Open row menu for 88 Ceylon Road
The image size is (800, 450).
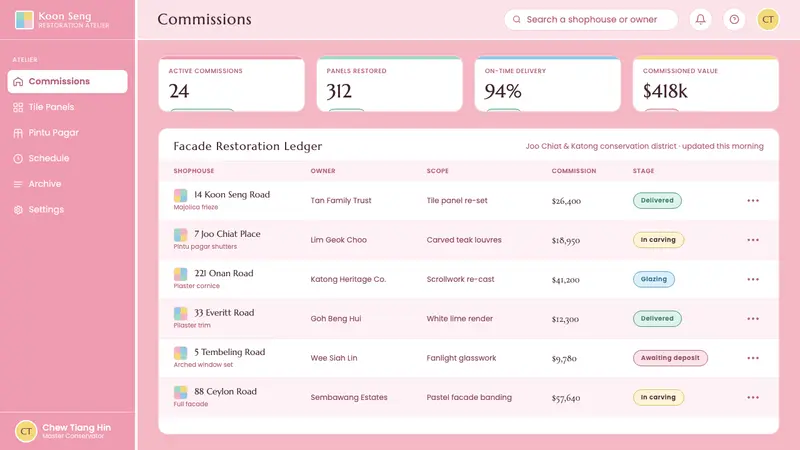tap(753, 397)
